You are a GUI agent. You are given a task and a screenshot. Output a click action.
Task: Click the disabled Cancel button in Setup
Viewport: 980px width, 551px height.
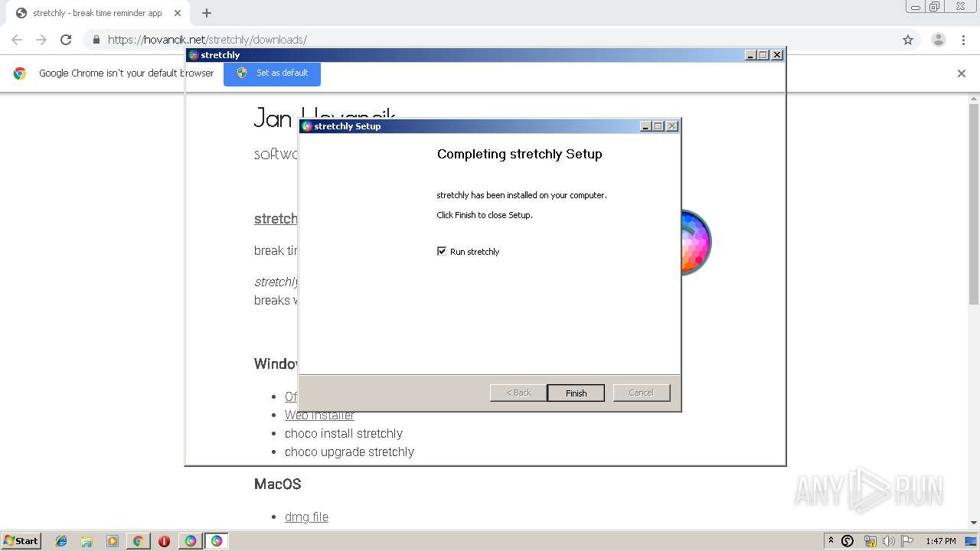click(642, 393)
